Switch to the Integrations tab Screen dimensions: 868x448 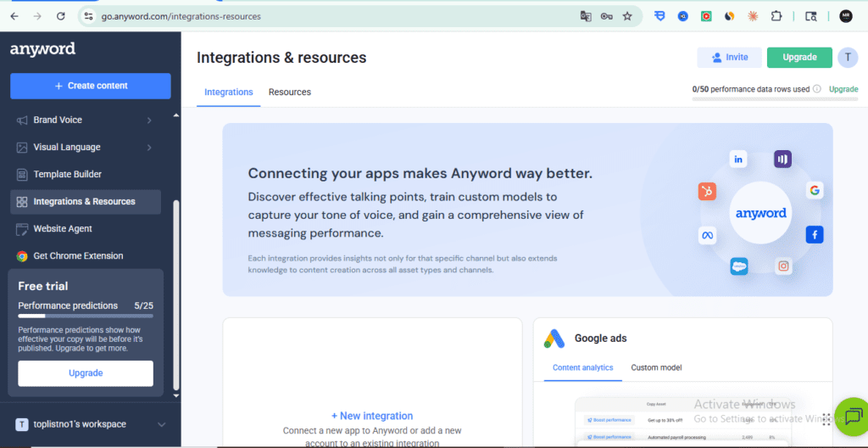click(x=229, y=92)
